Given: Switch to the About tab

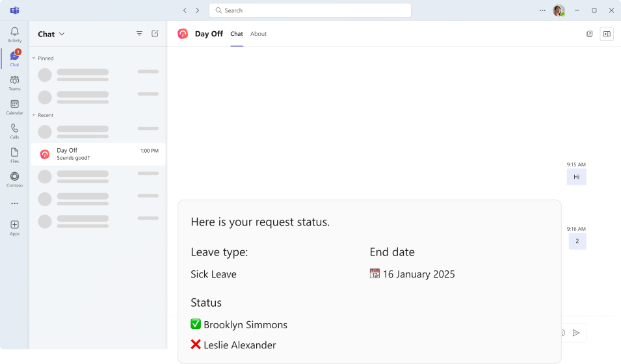Looking at the screenshot, I should (258, 34).
